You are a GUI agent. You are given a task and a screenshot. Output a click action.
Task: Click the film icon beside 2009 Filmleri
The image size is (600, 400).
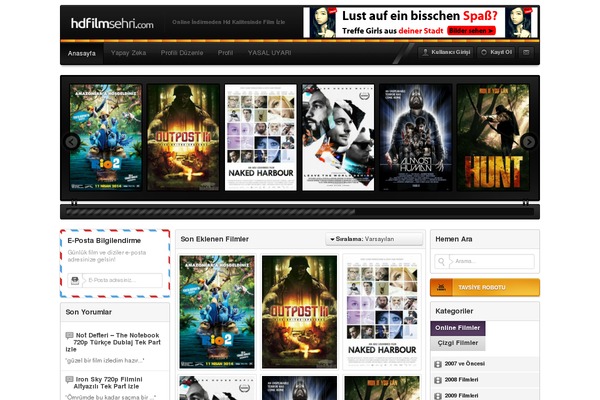coord(438,396)
